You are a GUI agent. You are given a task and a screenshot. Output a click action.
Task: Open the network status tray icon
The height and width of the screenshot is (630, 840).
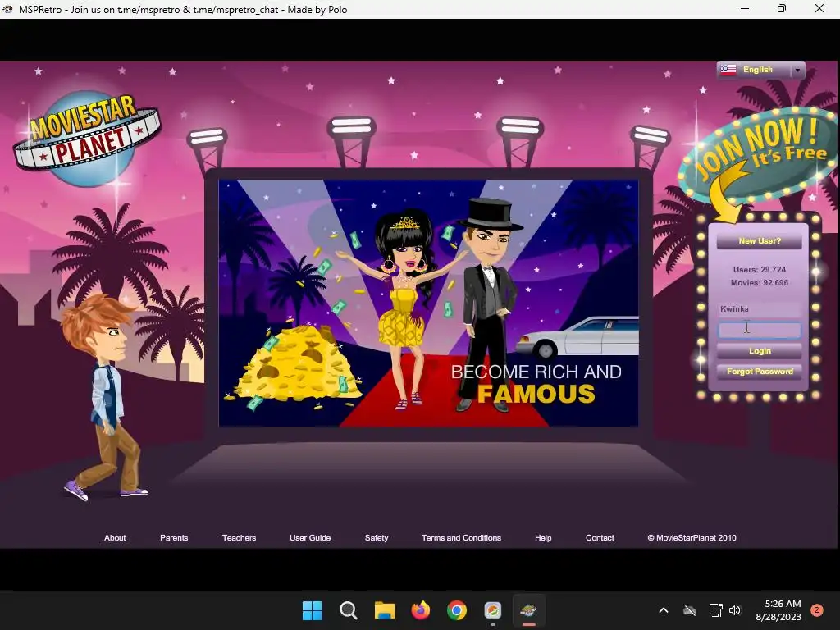715,610
